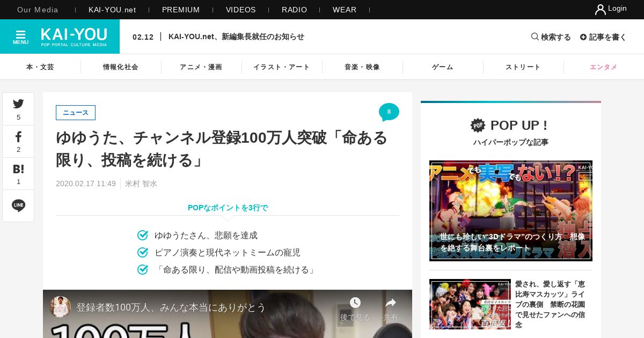
Task: Open the 3Dドラマ featured article thumbnail
Action: (x=511, y=211)
